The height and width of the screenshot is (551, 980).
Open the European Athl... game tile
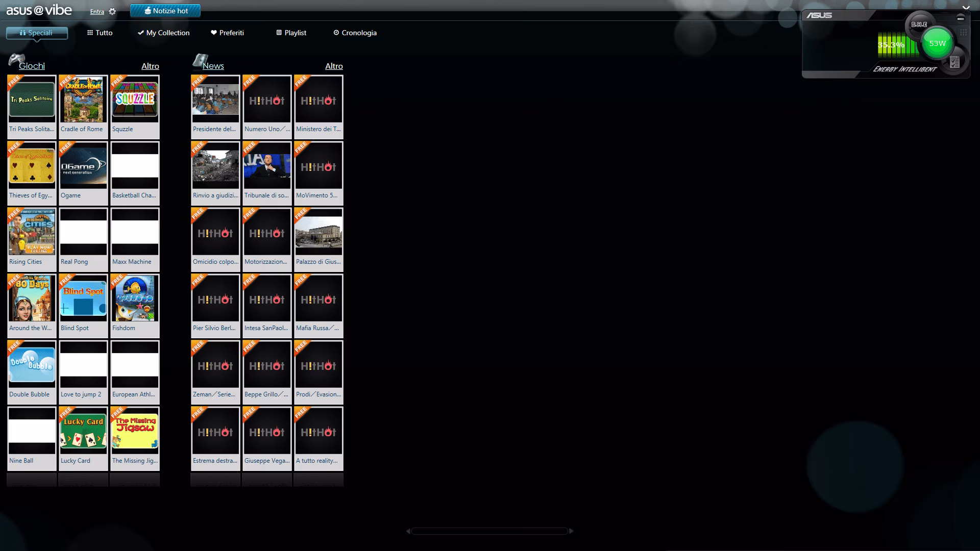tap(135, 372)
